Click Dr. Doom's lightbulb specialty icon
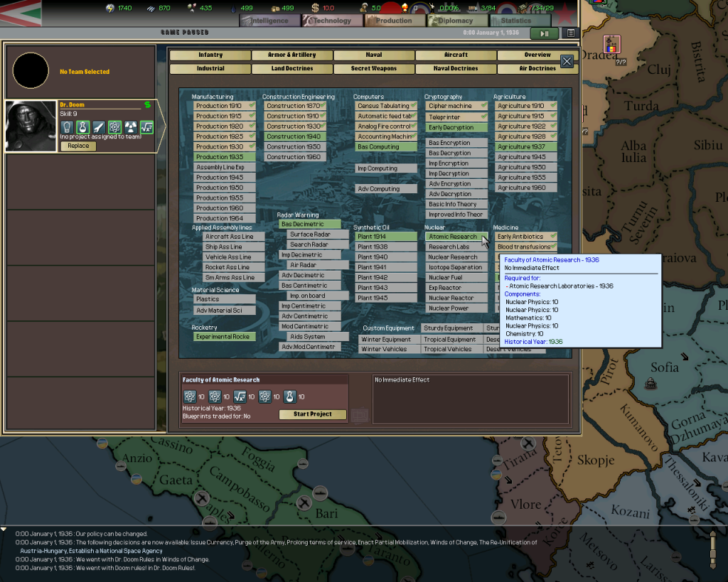 [67, 127]
